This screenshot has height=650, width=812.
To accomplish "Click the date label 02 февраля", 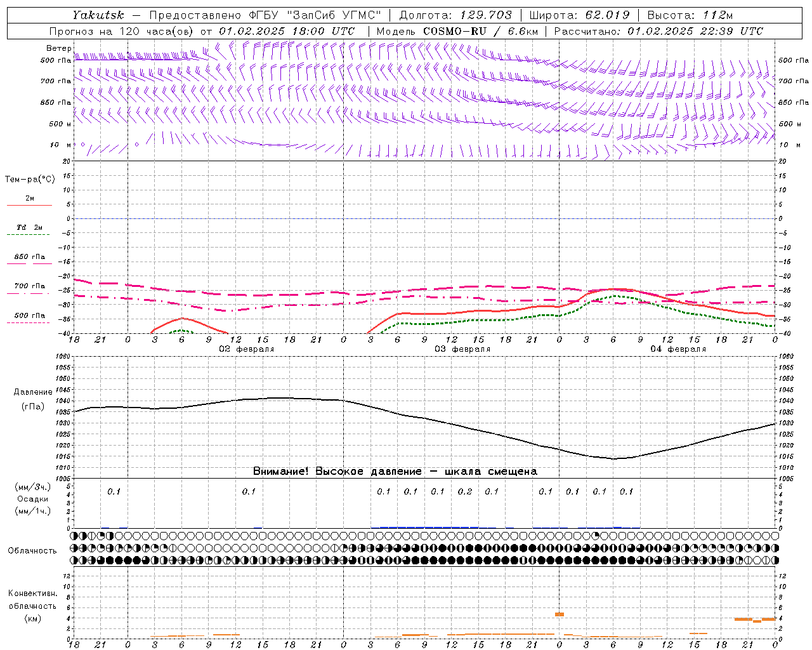I will point(247,349).
